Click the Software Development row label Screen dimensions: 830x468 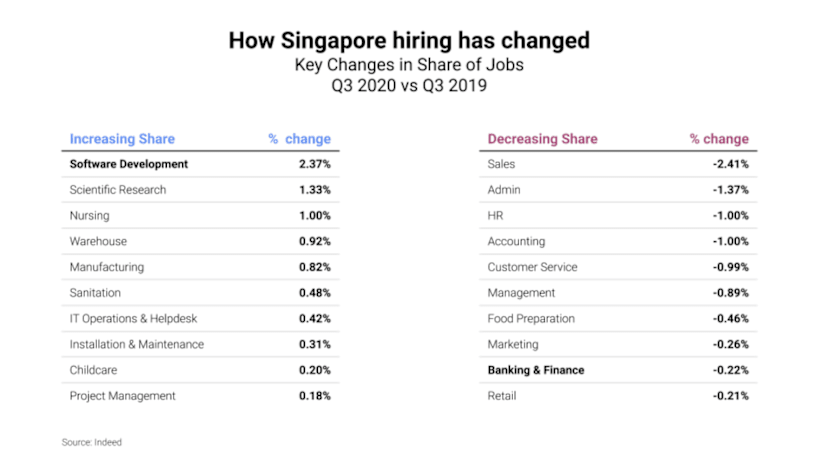coord(129,164)
